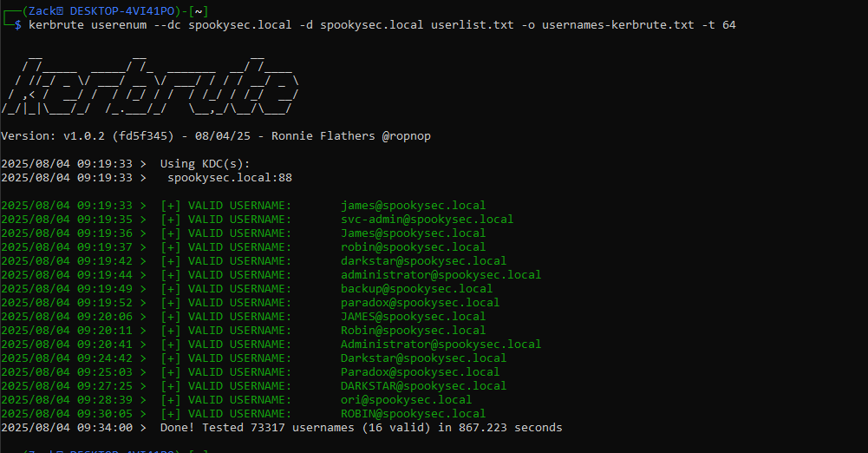This screenshot has height=453, width=868.
Task: Click the Version: v1.0.2 line
Action: click(216, 136)
